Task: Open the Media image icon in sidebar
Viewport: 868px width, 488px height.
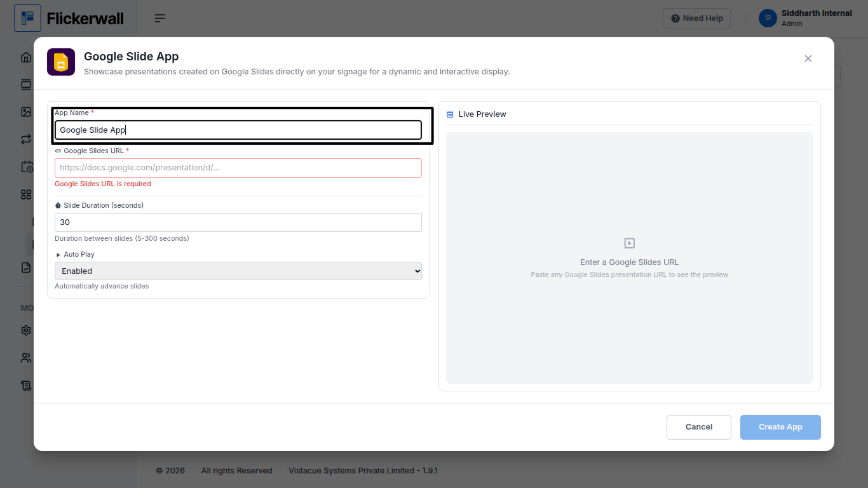Action: click(x=26, y=112)
